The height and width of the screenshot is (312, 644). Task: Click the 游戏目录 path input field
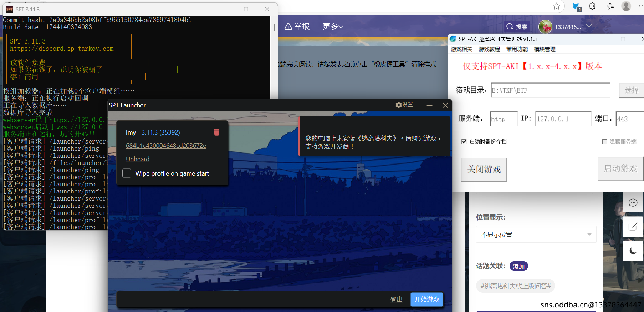(x=551, y=90)
